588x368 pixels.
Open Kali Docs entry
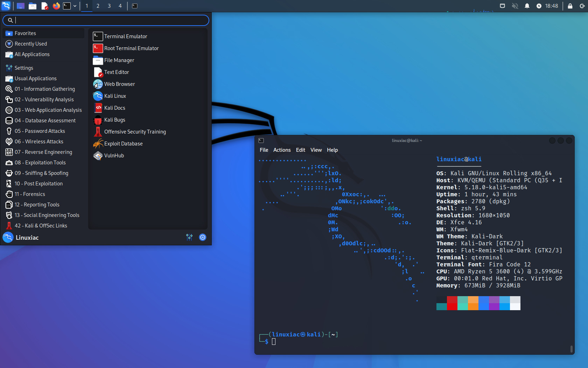click(x=148, y=108)
